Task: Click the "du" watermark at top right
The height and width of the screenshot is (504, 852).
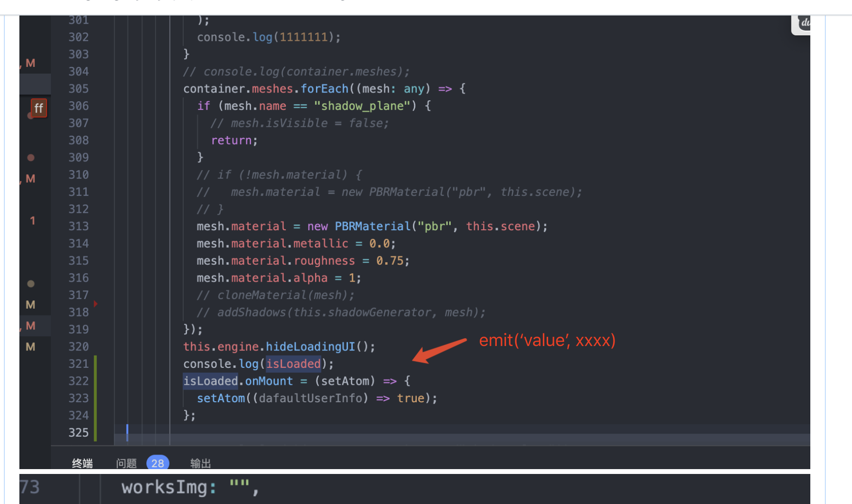Action: (x=805, y=22)
